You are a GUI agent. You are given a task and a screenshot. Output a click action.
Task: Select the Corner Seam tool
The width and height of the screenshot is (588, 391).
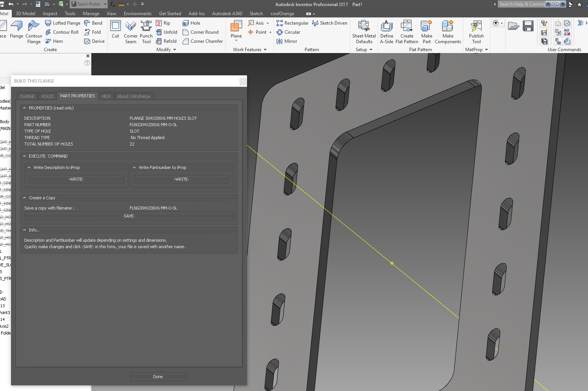coord(131,32)
